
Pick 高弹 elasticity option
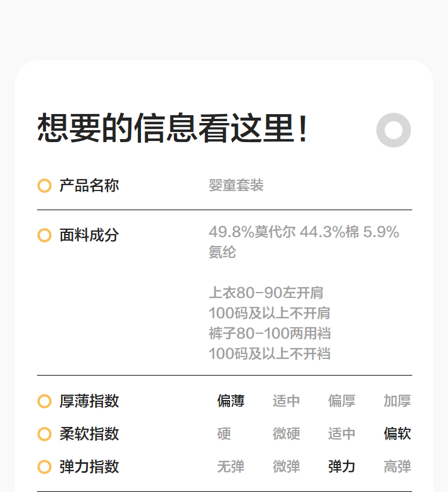point(397,467)
